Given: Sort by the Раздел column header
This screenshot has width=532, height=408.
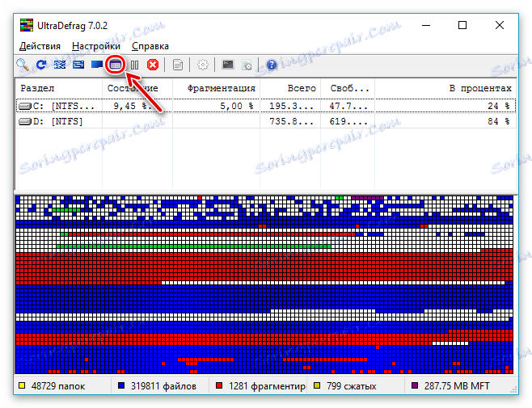Looking at the screenshot, I should pos(59,89).
